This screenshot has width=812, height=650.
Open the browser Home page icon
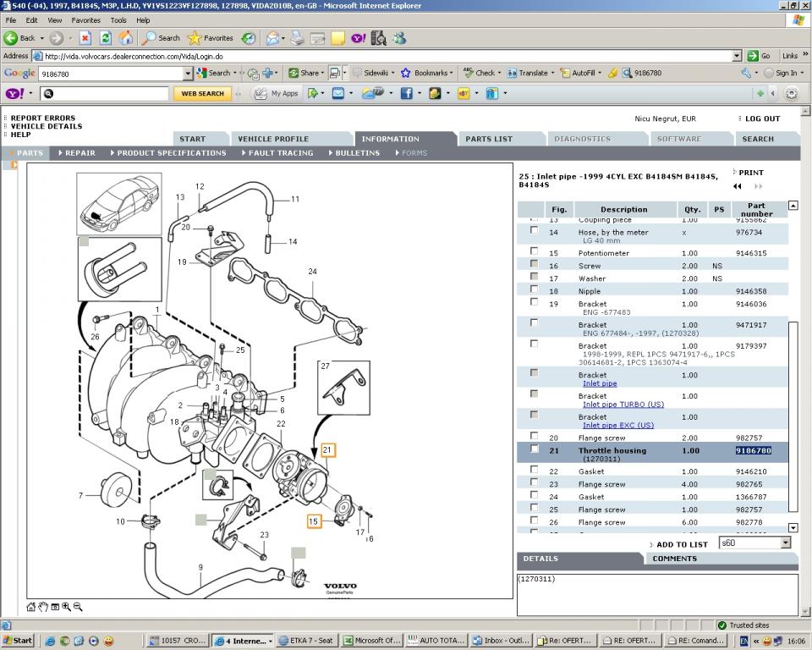pyautogui.click(x=125, y=38)
